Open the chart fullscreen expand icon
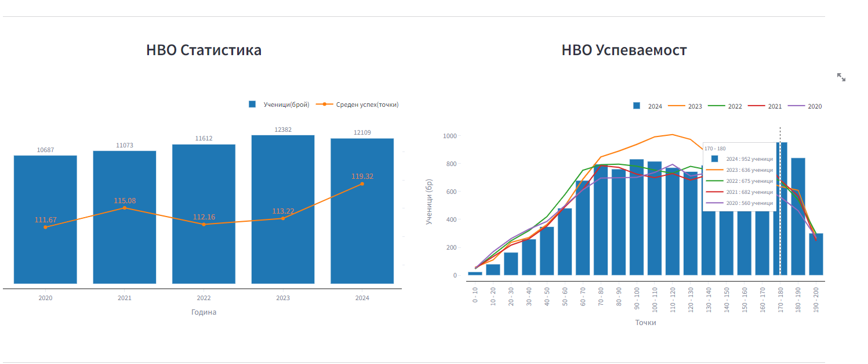 841,77
